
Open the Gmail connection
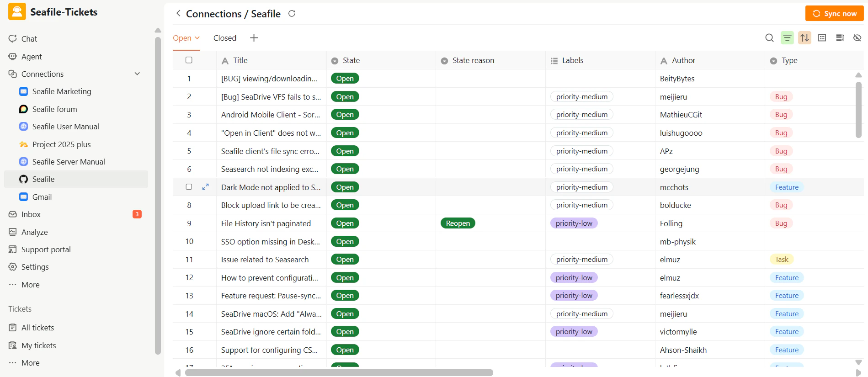[42, 197]
